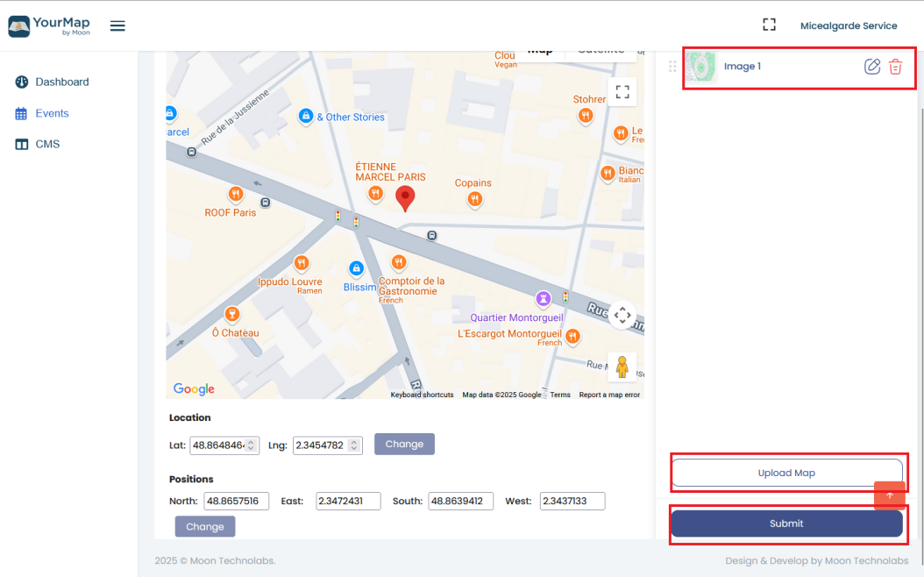Click the map camera pan control
This screenshot has width=924, height=577.
click(622, 316)
